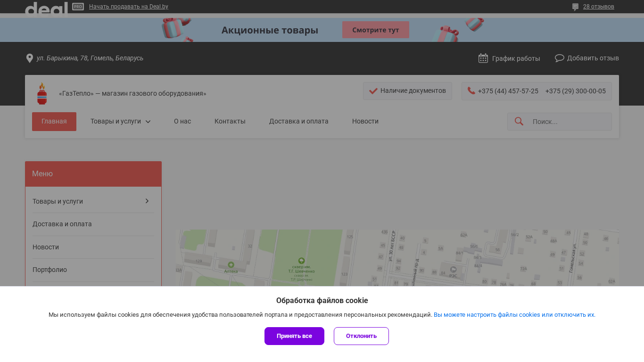Go to Контакты in navigation
Viewport: 644px width, 362px height.
(x=230, y=121)
